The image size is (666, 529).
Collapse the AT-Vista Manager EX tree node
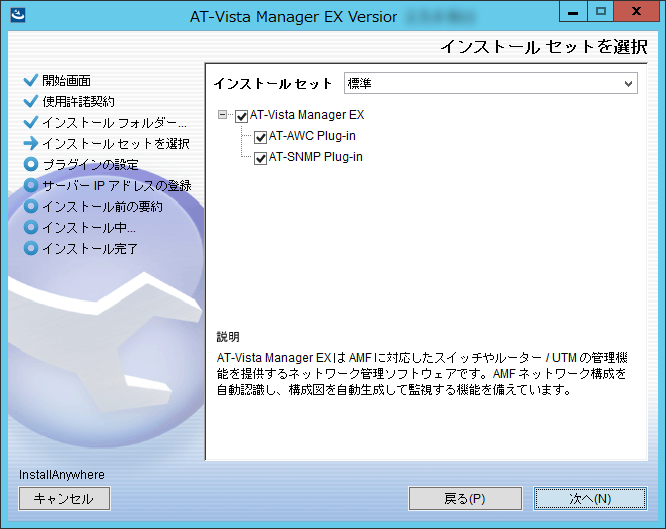(223, 116)
